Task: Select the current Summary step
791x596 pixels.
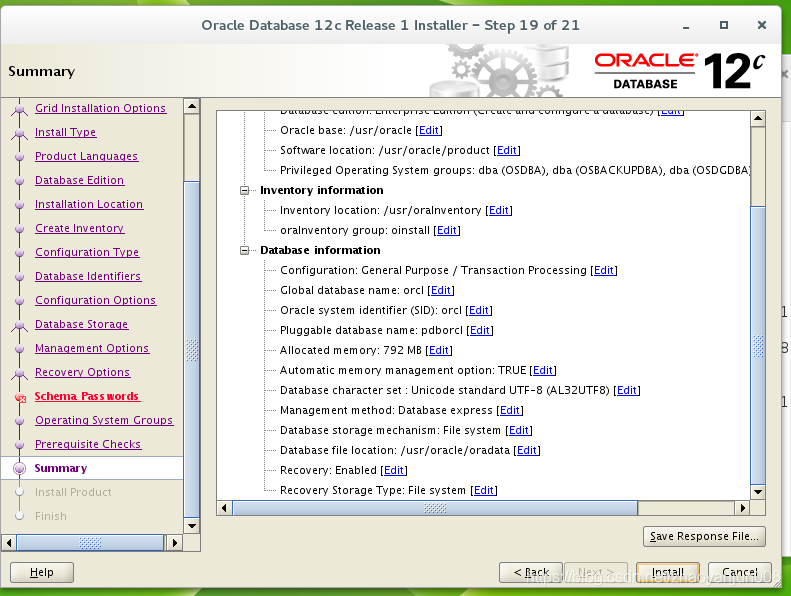Action: pyautogui.click(x=61, y=468)
